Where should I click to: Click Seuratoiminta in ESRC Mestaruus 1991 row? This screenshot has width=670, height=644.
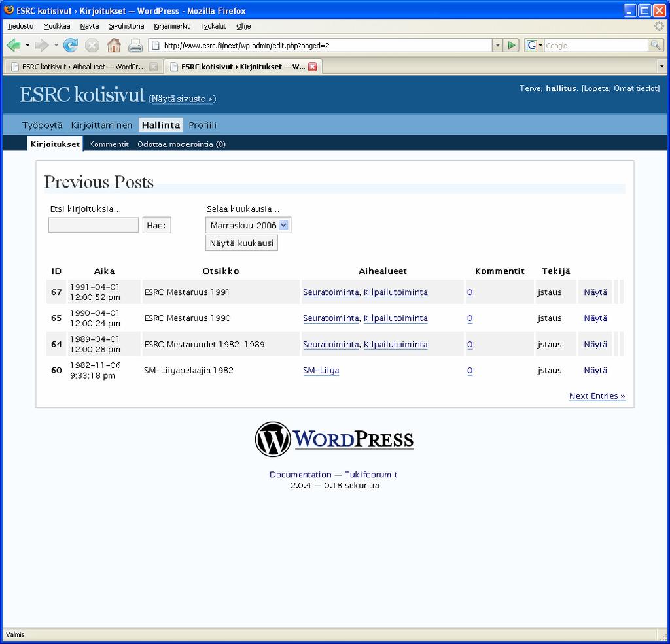[x=330, y=292]
